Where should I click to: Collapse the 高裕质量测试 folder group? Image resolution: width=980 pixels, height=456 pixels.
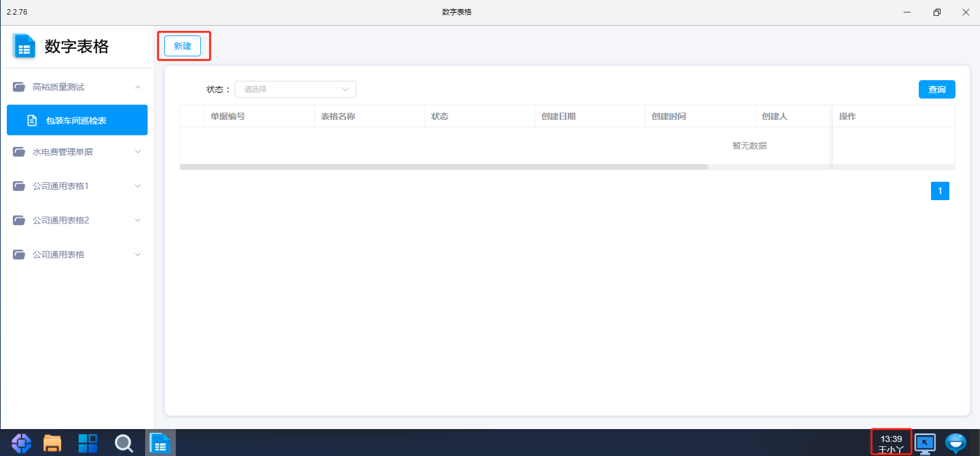point(138,87)
